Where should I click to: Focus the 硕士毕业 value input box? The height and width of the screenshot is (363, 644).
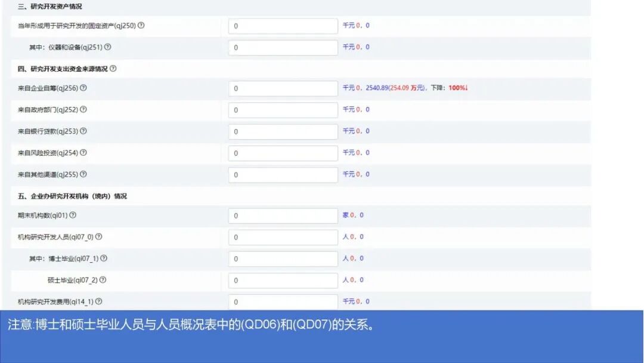coord(282,280)
